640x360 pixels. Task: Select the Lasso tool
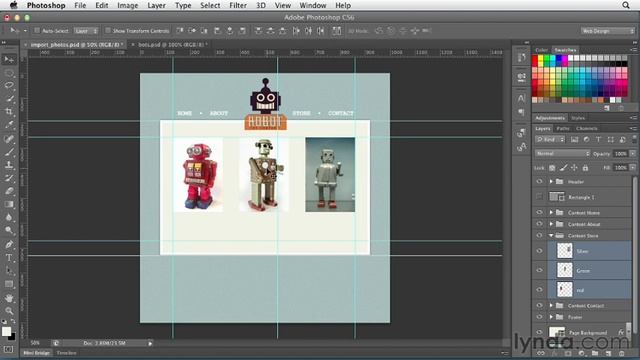[x=9, y=86]
